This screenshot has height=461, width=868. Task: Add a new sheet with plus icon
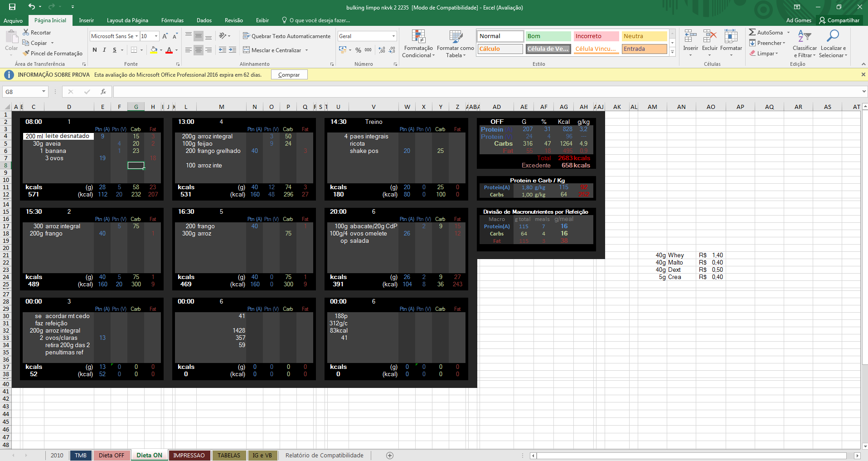tap(389, 455)
